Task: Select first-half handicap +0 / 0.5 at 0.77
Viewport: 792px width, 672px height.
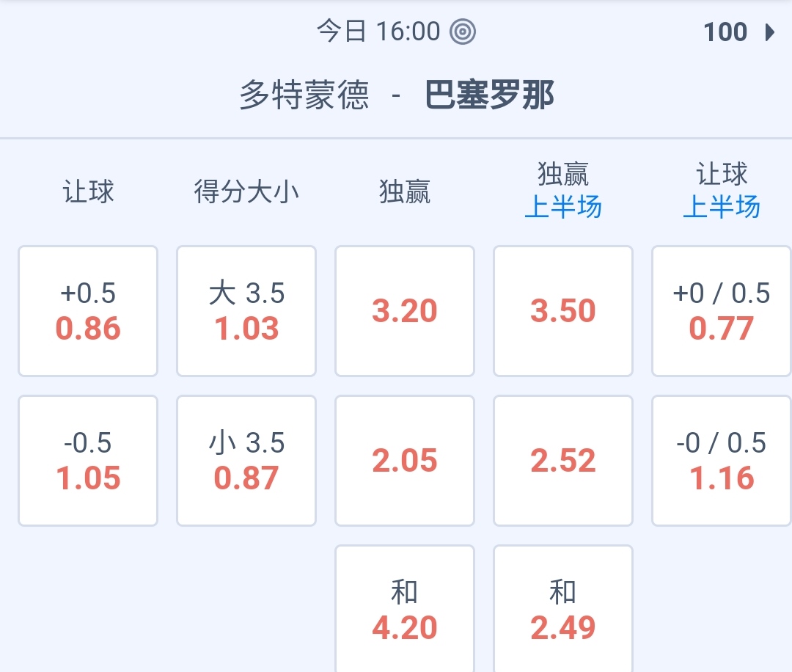Action: click(x=722, y=311)
